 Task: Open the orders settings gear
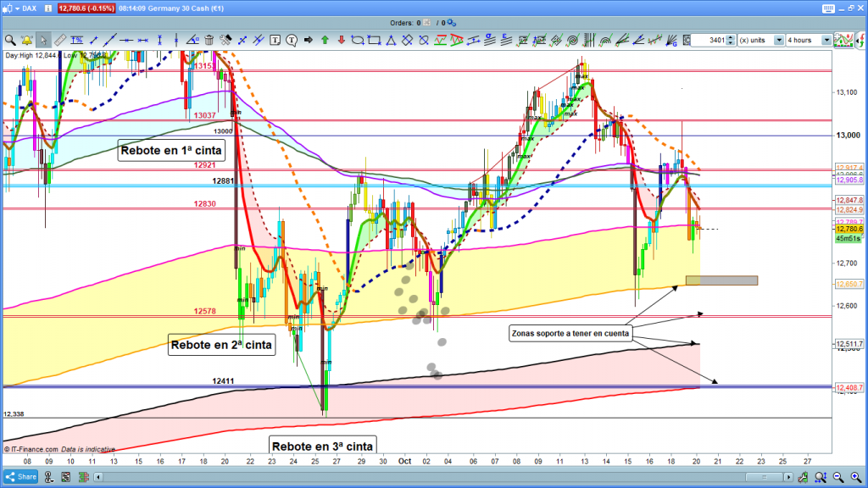pyautogui.click(x=454, y=23)
